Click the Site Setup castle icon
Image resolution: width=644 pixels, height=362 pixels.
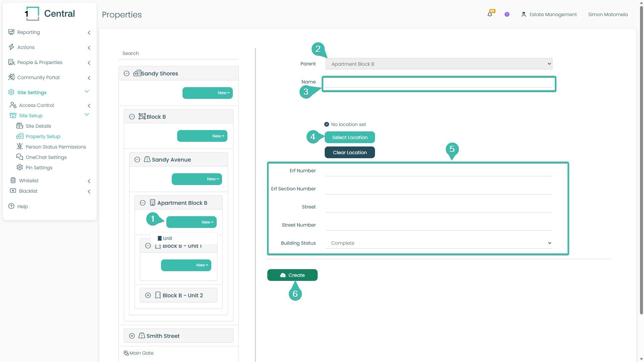13,115
